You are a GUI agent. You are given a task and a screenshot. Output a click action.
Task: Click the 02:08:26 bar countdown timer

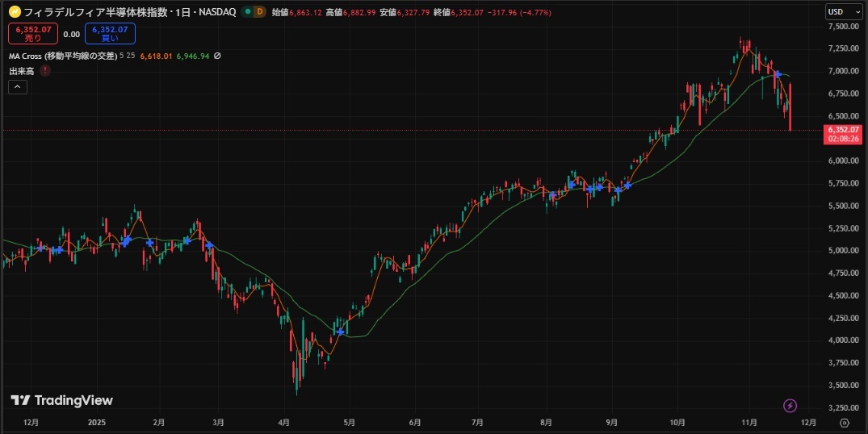[x=842, y=139]
